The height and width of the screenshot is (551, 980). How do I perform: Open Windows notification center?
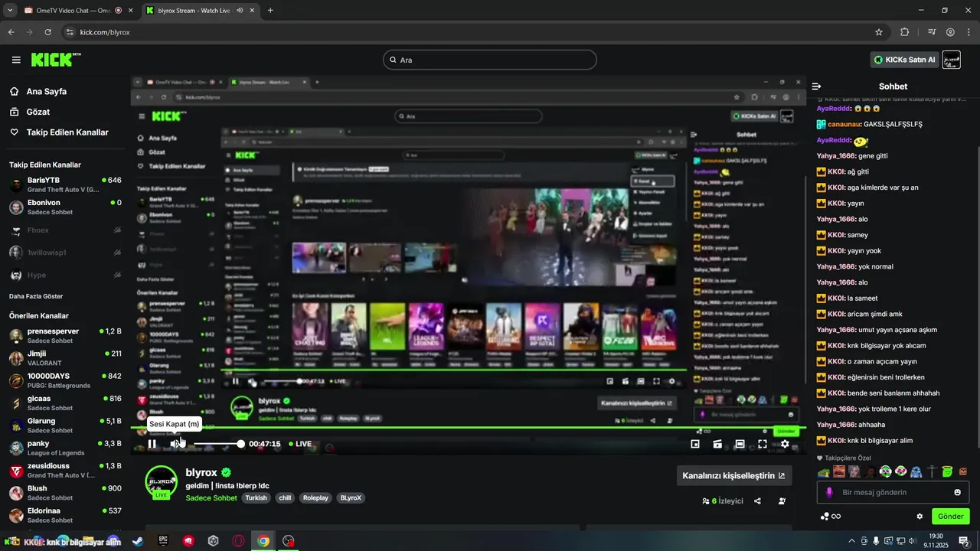(x=964, y=541)
